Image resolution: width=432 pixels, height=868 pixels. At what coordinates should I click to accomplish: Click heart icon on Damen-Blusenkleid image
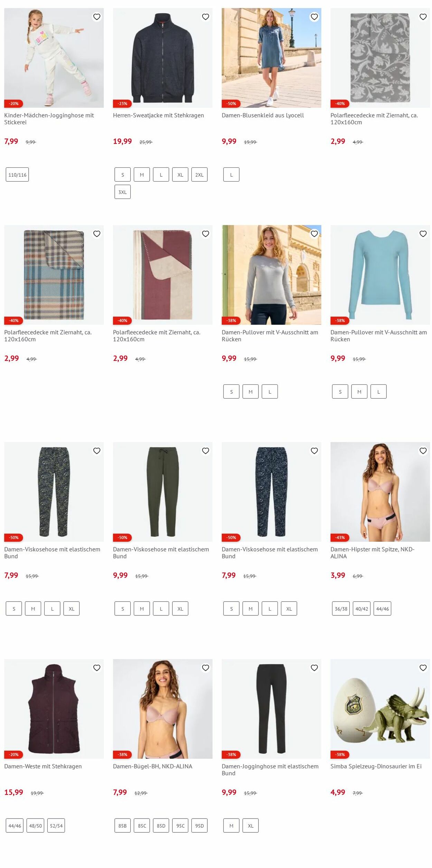(x=314, y=17)
